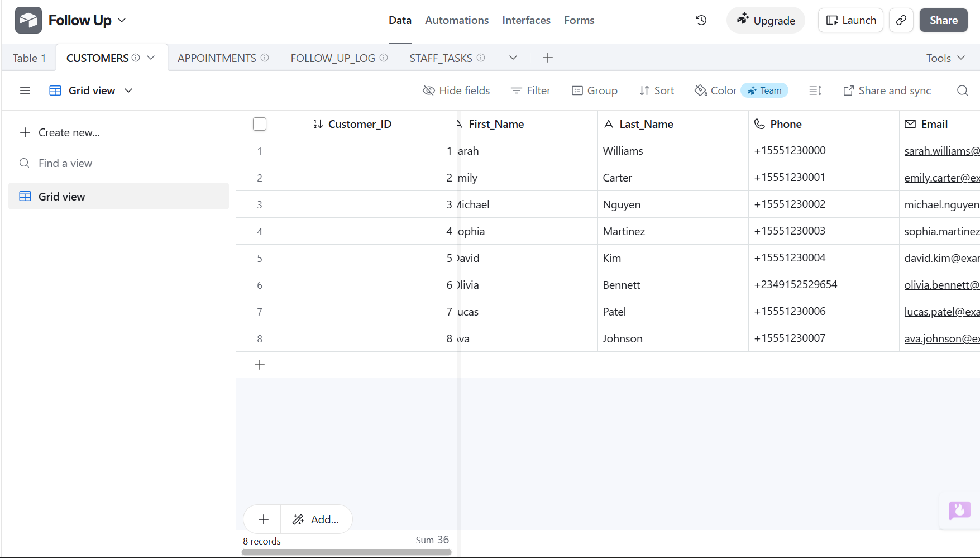The image size is (980, 558).
Task: Select Grid view in the sidebar list
Action: [118, 196]
